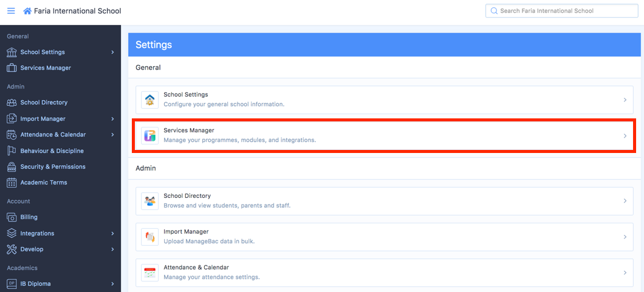
Task: Click the Import Manager tile icon
Action: [149, 237]
